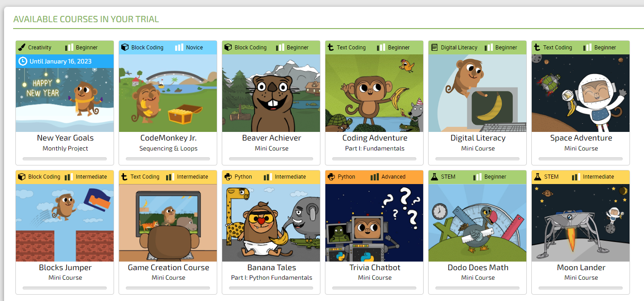Click the STEM flask icon on Dodo Does Math
Viewport: 644px width, 301px height.
[x=434, y=177]
